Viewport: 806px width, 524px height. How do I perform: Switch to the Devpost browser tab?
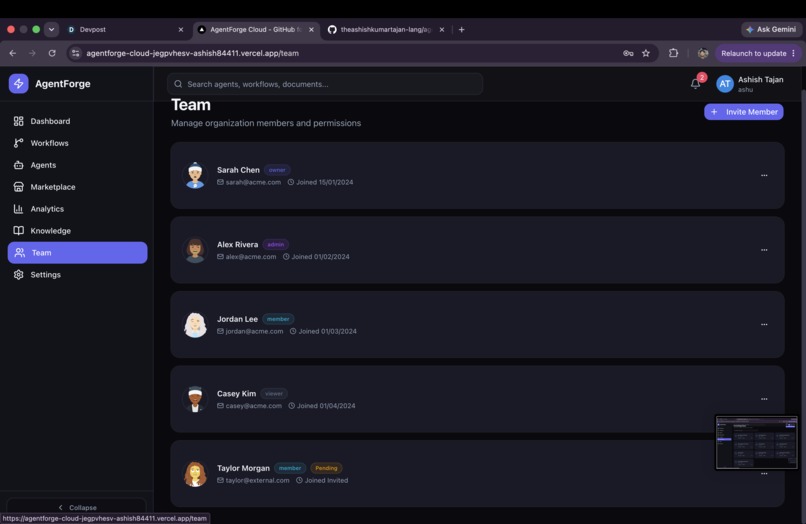[x=125, y=29]
